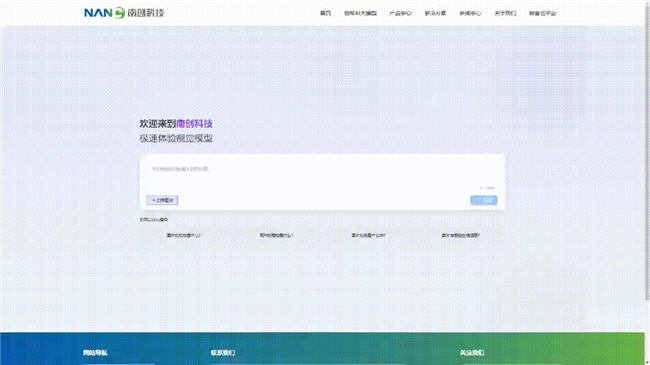Open the AI大模型 nav item
Image resolution: width=650 pixels, height=365 pixels.
[x=360, y=13]
